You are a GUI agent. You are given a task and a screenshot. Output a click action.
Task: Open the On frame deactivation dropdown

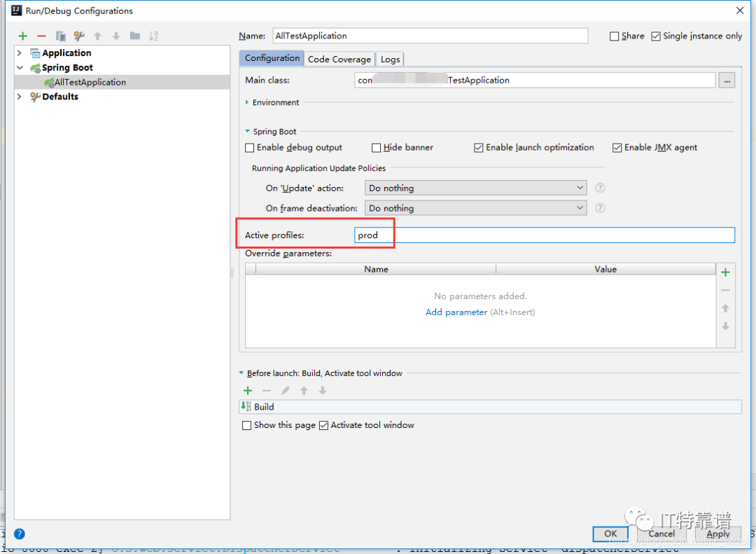click(475, 209)
